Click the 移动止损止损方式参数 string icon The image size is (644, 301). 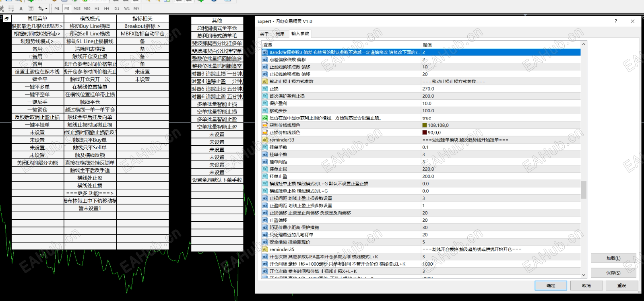pos(265,81)
